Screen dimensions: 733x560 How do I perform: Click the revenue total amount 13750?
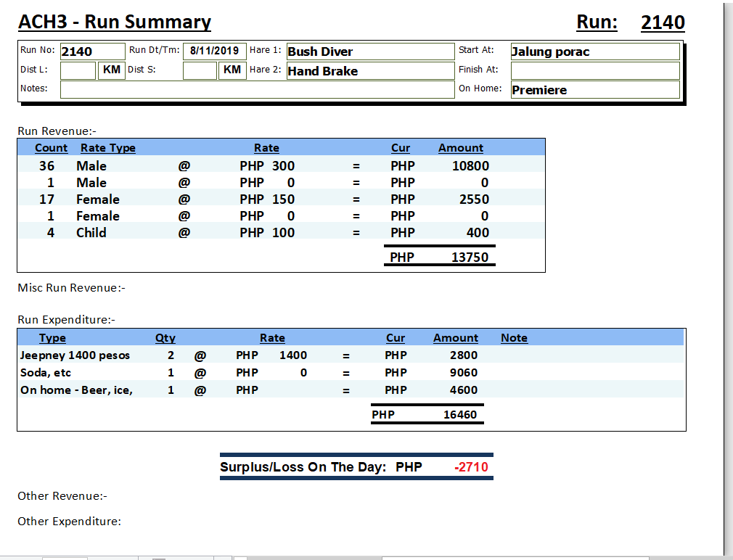pyautogui.click(x=470, y=258)
